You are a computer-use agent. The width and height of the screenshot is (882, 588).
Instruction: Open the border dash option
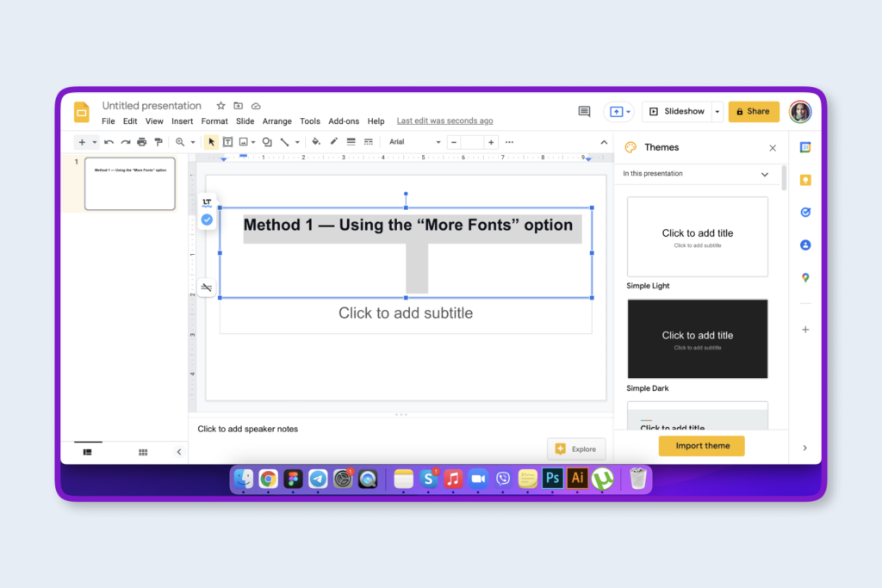(x=369, y=142)
